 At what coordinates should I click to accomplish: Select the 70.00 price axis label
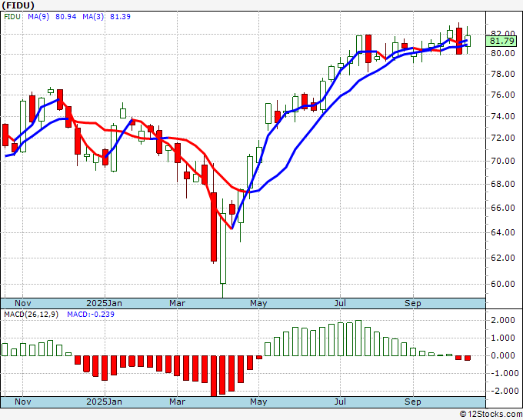tap(503, 161)
